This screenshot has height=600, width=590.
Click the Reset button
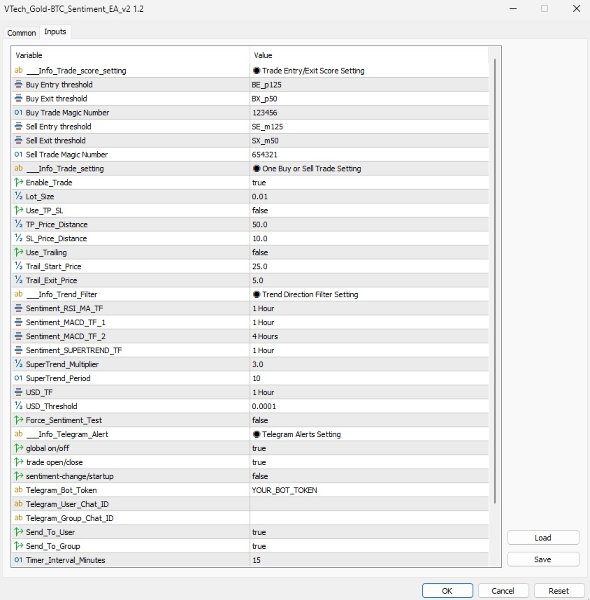[x=559, y=591]
